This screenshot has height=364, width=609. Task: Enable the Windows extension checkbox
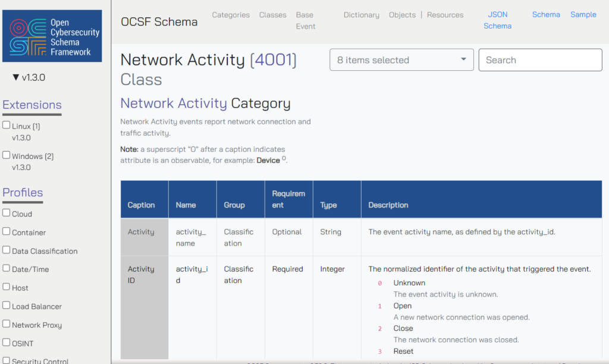[7, 155]
